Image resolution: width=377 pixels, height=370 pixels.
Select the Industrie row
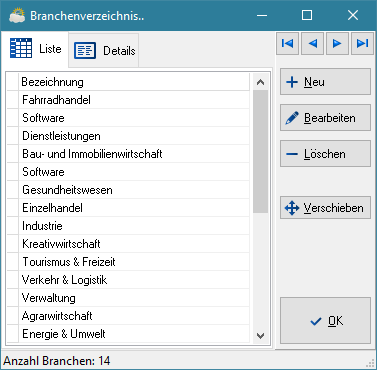(x=134, y=226)
